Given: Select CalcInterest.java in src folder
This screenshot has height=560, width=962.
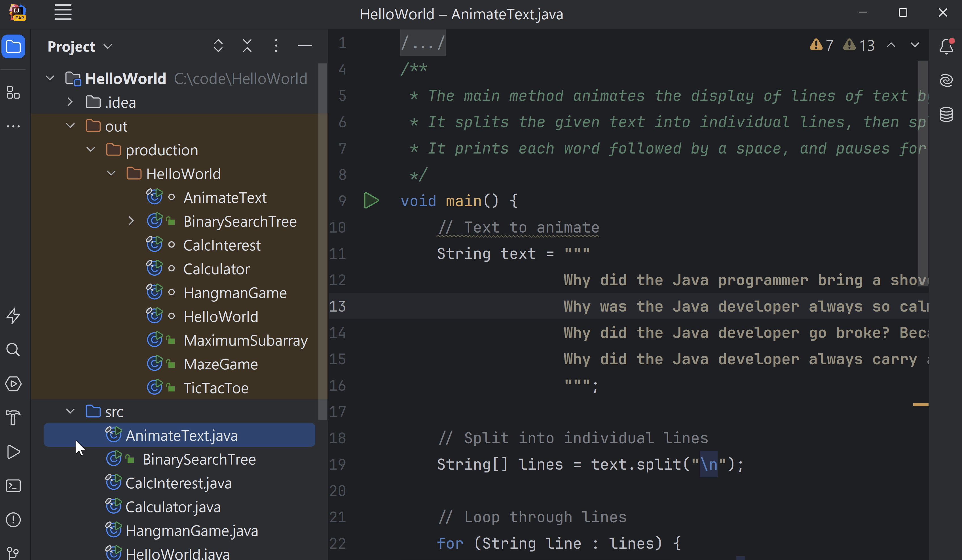Looking at the screenshot, I should pyautogui.click(x=178, y=483).
